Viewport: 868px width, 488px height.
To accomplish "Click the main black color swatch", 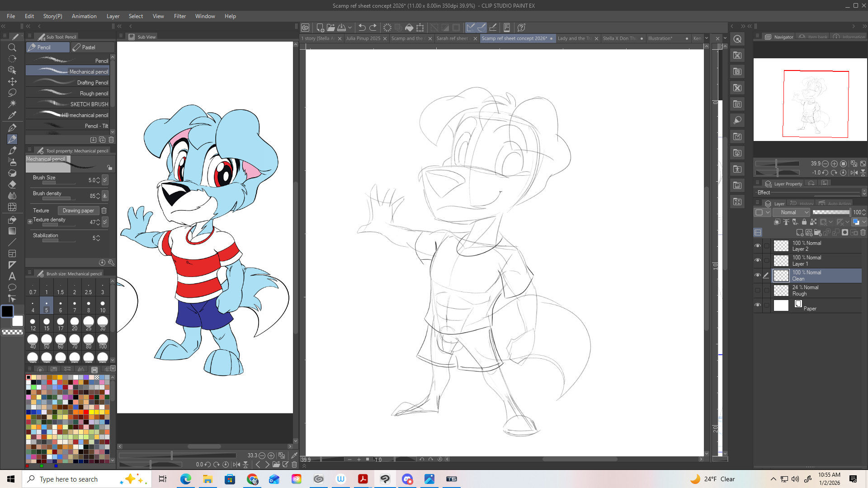I will [x=7, y=311].
